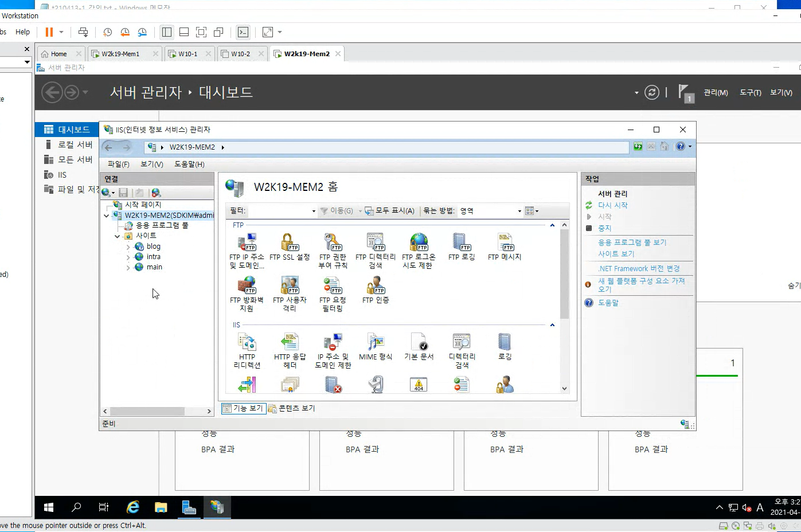Screen dimensions: 801x532
Task: Open MIME types feature
Action: [x=376, y=346]
